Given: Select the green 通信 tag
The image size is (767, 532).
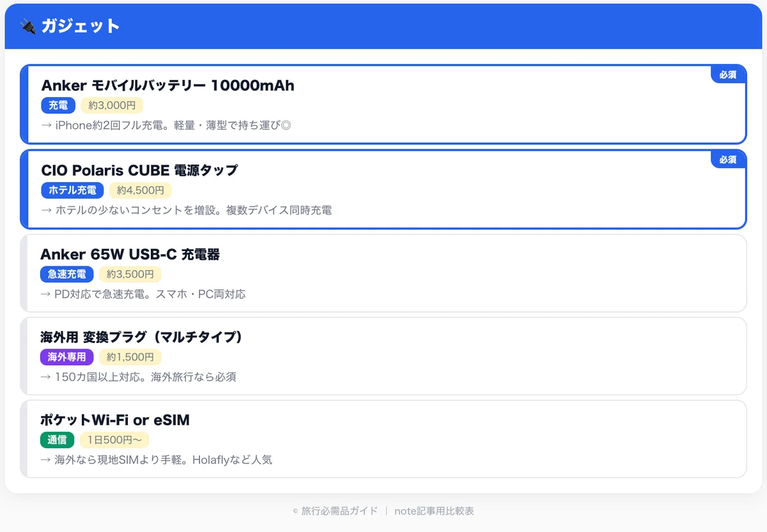Looking at the screenshot, I should pos(57,440).
